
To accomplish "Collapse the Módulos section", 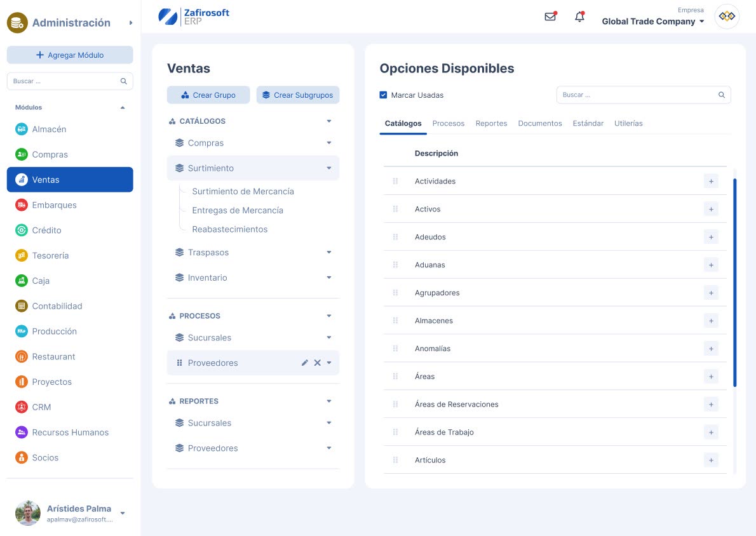I will (x=123, y=107).
